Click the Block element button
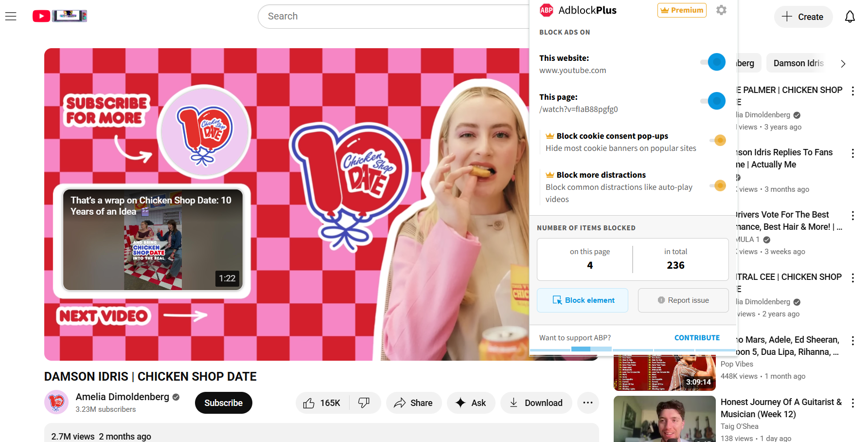This screenshot has height=442, width=868. coord(583,300)
